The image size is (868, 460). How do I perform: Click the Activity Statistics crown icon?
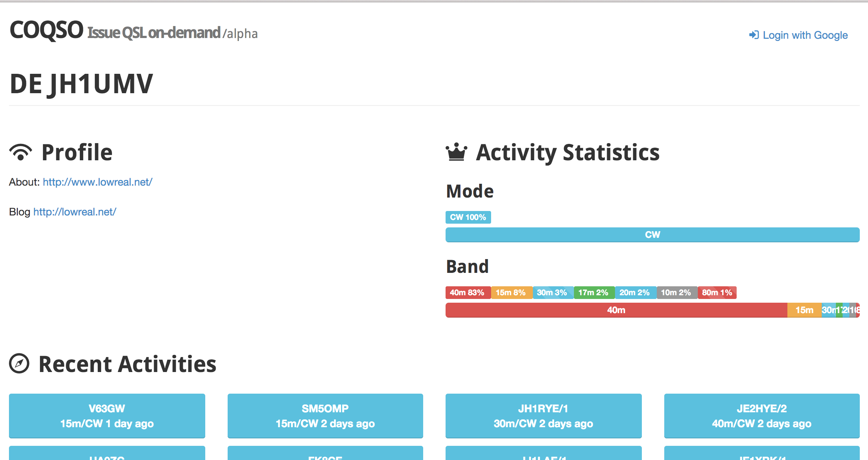[x=456, y=152]
